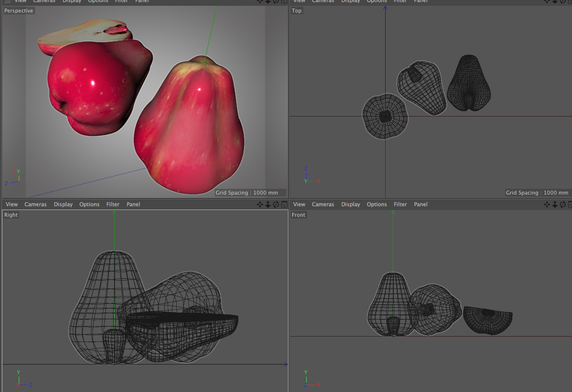Select the large whole rose apple in Perspective view
This screenshot has width=572, height=392.
190,130
